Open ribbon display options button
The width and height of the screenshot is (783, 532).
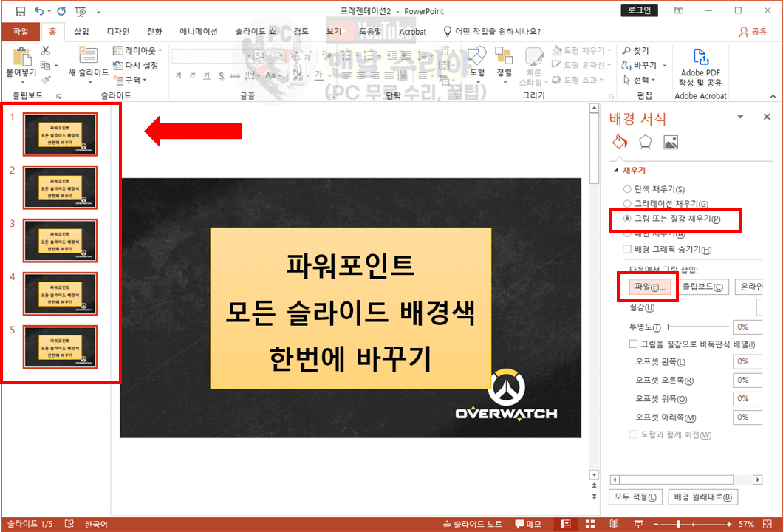point(678,10)
